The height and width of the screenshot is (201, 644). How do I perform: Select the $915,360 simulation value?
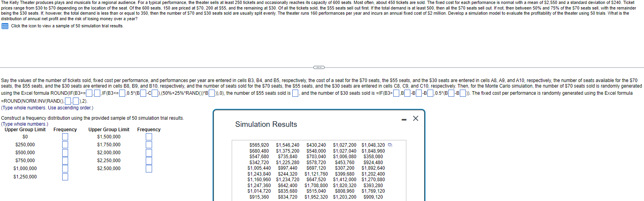[x=259, y=197]
